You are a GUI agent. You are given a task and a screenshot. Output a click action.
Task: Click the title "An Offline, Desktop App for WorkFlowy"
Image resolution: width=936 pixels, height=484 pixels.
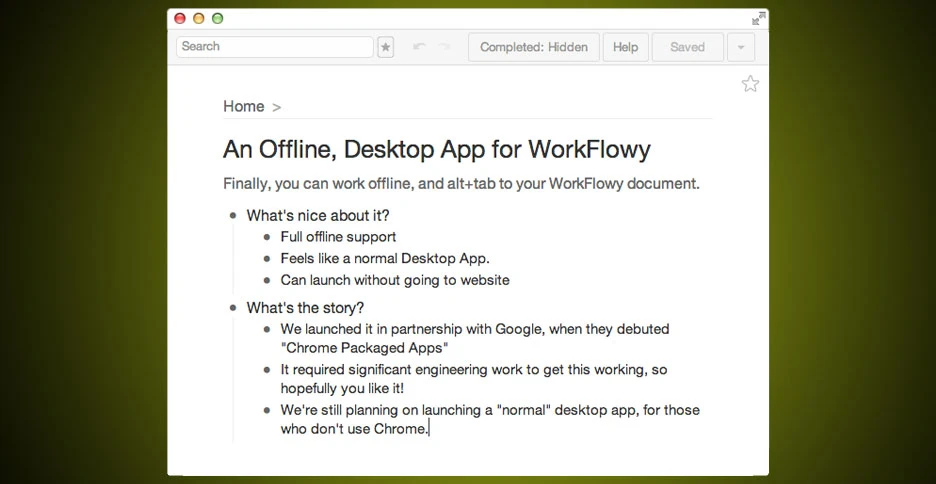pos(436,150)
